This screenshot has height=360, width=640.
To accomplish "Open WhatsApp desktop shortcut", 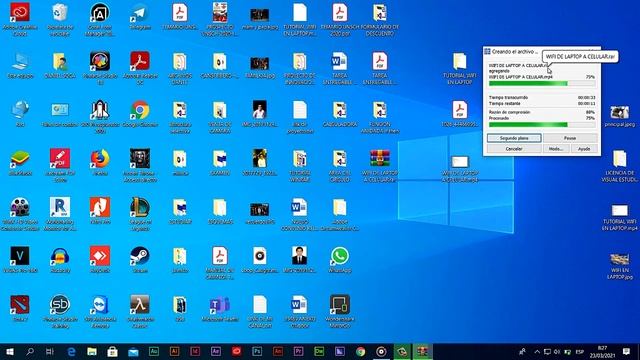I will tap(340, 260).
